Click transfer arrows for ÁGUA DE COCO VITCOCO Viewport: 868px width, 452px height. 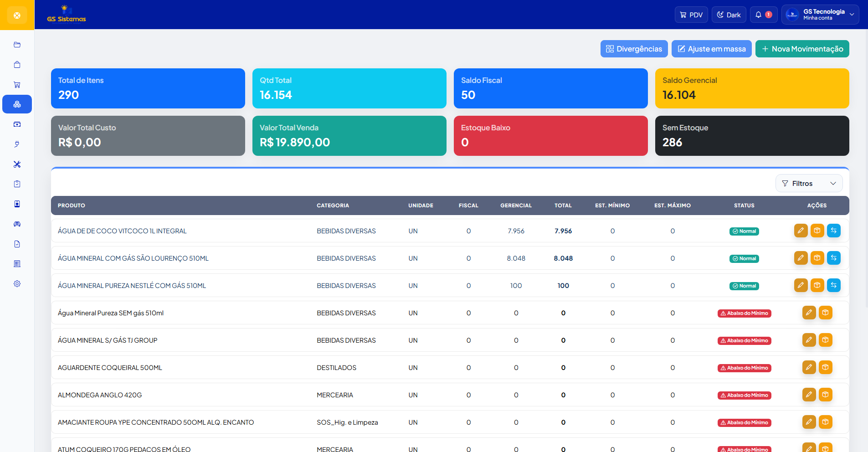point(833,231)
